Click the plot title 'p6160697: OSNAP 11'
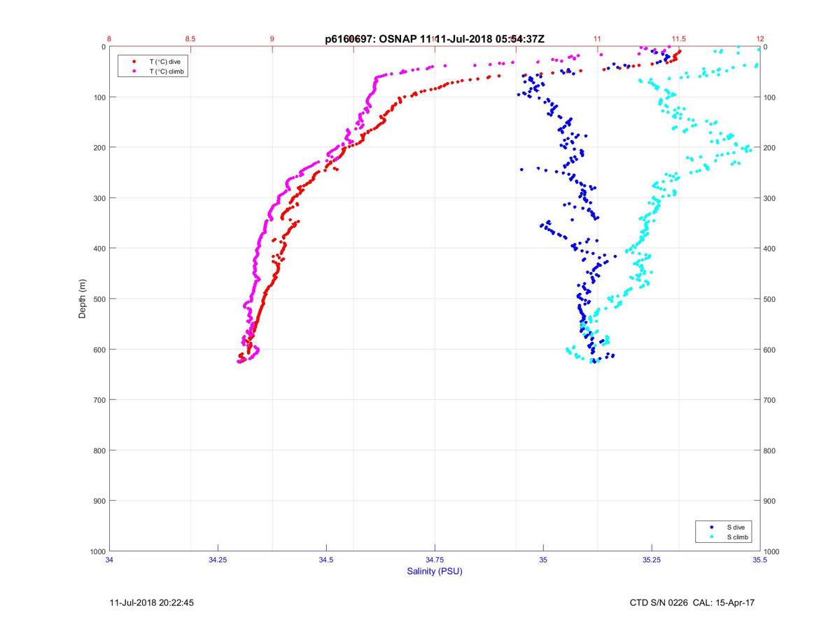The image size is (840, 620). coord(377,39)
